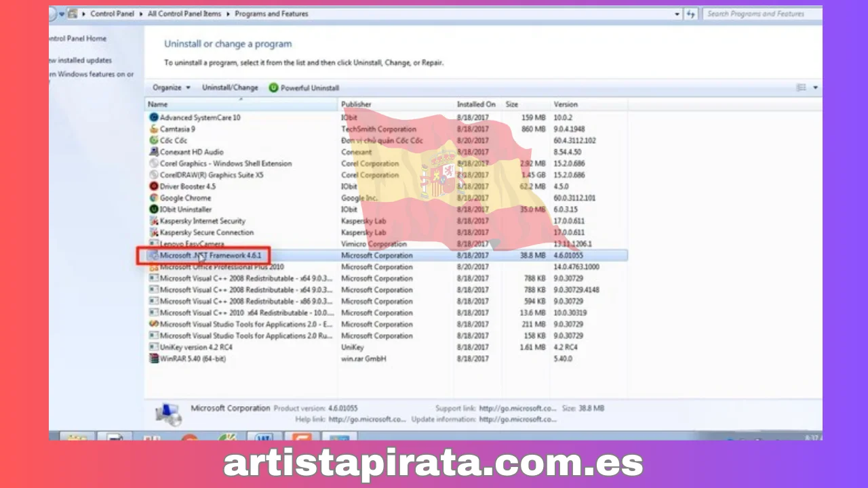Click the address bar refresh icon
The image size is (868, 488).
(x=691, y=14)
